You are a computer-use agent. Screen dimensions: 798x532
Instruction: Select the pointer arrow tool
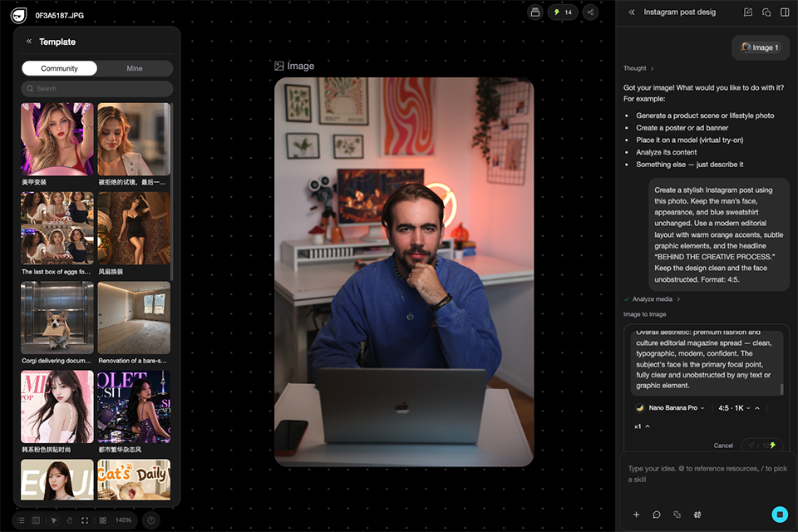[x=54, y=520]
